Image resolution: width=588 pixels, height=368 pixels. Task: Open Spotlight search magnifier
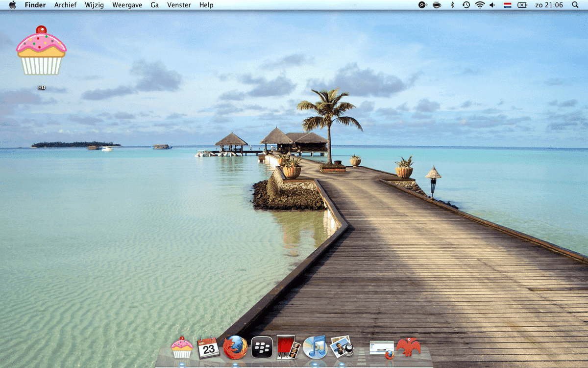575,5
